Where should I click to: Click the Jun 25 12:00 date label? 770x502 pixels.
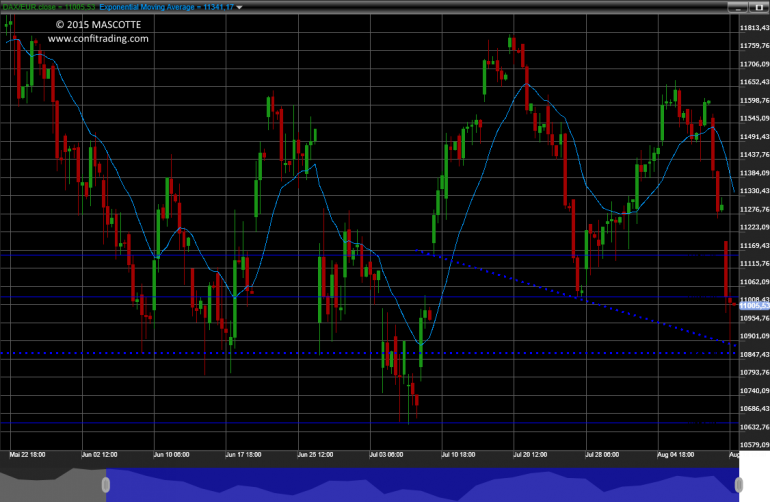tap(315, 455)
